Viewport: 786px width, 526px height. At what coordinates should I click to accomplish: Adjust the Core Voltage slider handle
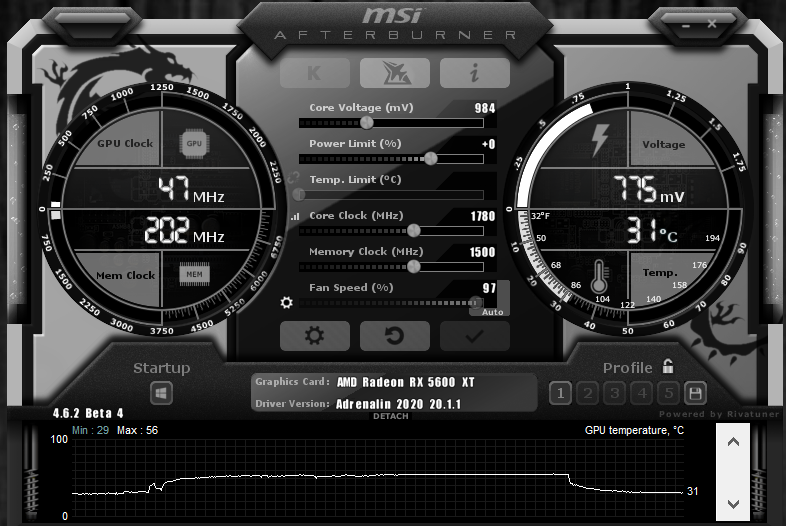coord(367,122)
